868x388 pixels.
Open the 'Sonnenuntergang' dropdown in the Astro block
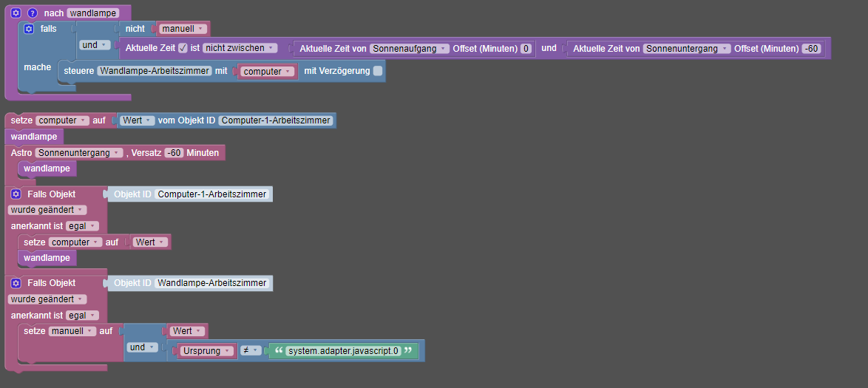click(x=79, y=153)
